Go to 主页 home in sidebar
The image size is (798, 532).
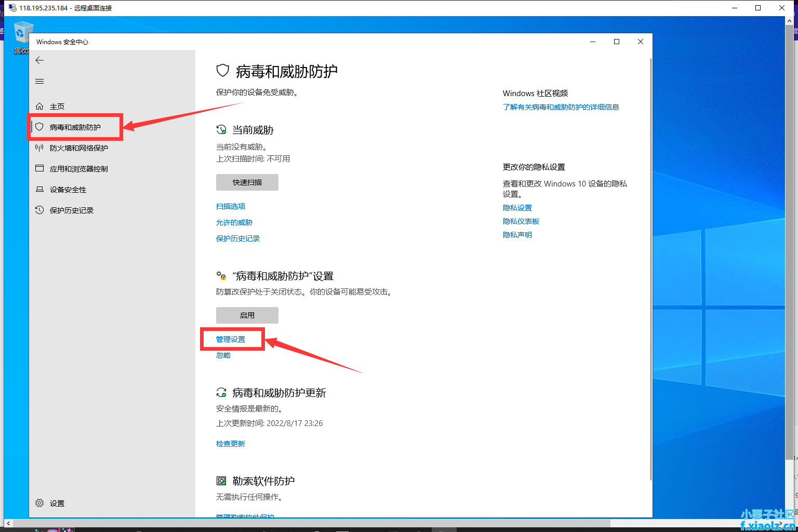click(x=57, y=107)
